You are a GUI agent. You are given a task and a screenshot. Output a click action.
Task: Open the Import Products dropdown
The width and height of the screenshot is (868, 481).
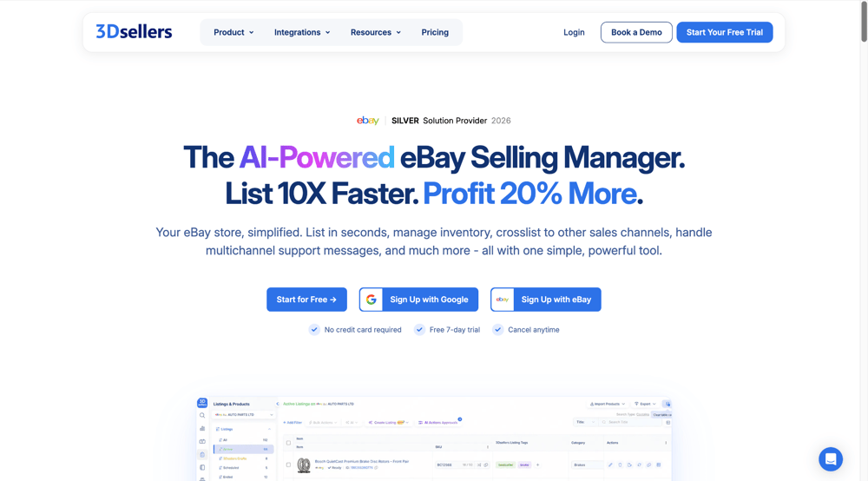608,404
